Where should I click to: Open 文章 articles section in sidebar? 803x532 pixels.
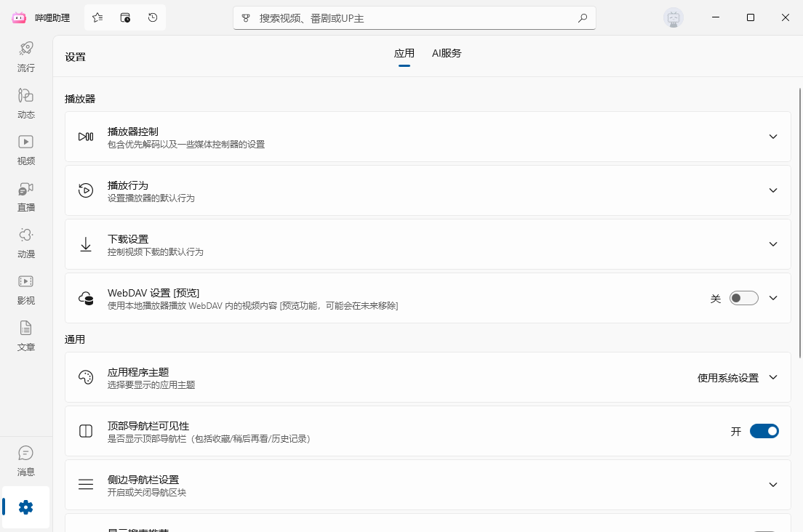pos(26,336)
